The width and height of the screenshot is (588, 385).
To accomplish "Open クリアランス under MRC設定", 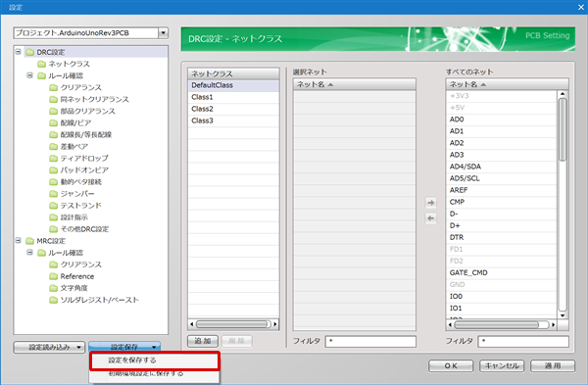I will [x=81, y=265].
